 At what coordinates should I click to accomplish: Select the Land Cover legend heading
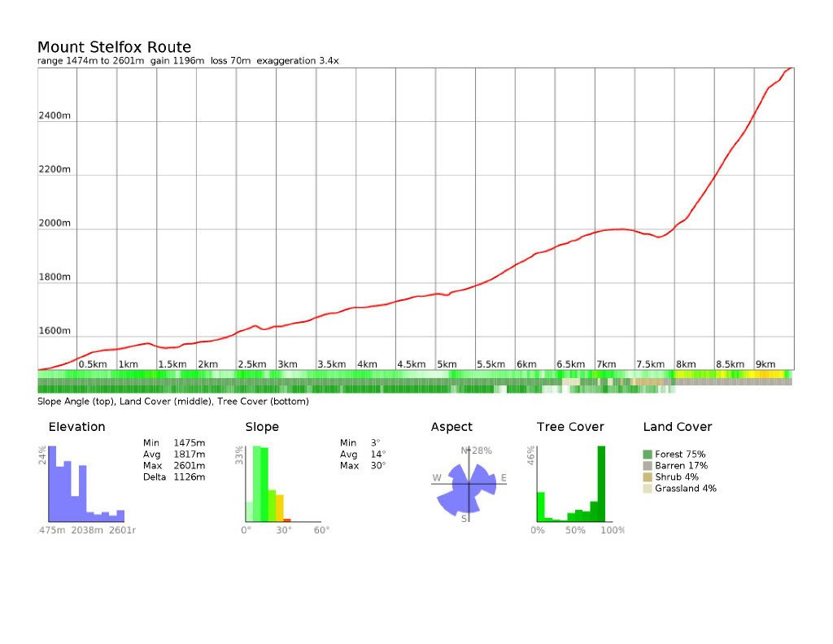coord(677,427)
